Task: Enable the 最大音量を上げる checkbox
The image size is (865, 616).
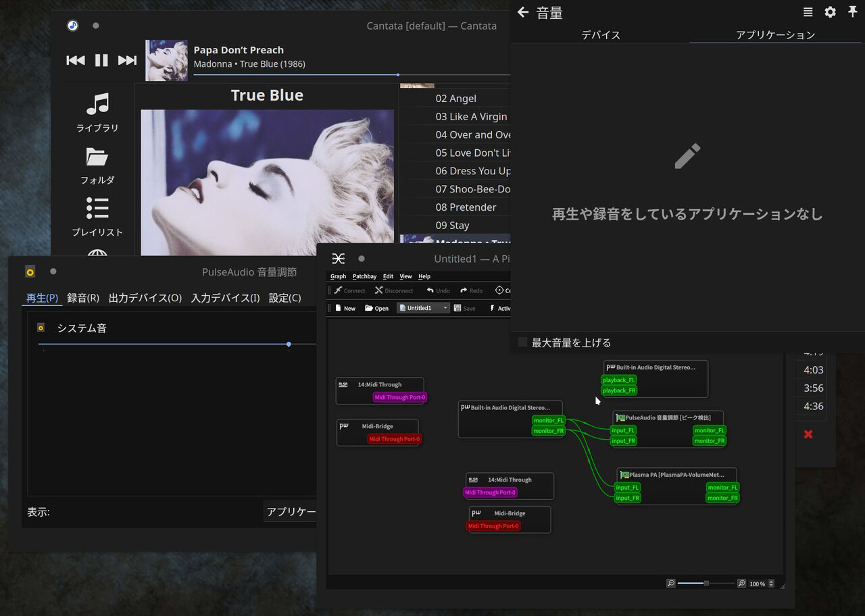Action: click(x=522, y=342)
